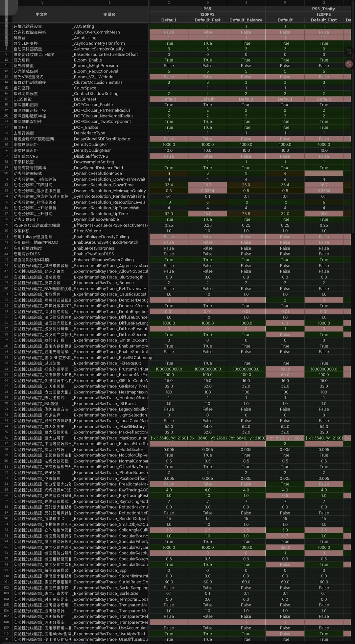
Task: Click the grid widget icon at right edge
Action: tap(349, 52)
